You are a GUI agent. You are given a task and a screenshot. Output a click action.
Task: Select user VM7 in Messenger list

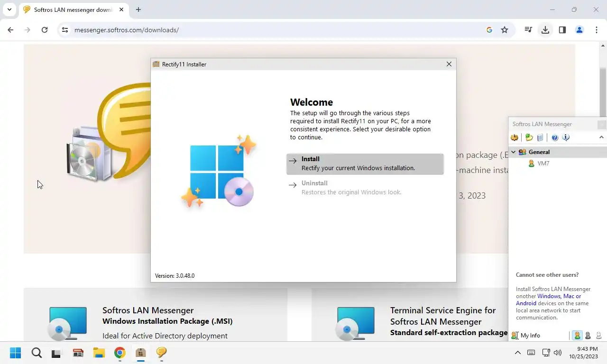tap(539, 164)
